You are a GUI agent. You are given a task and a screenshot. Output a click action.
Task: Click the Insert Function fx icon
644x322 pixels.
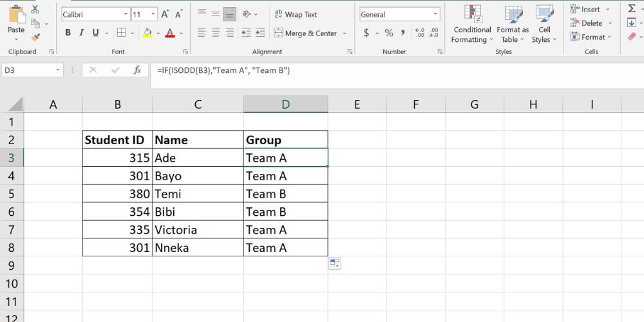137,70
